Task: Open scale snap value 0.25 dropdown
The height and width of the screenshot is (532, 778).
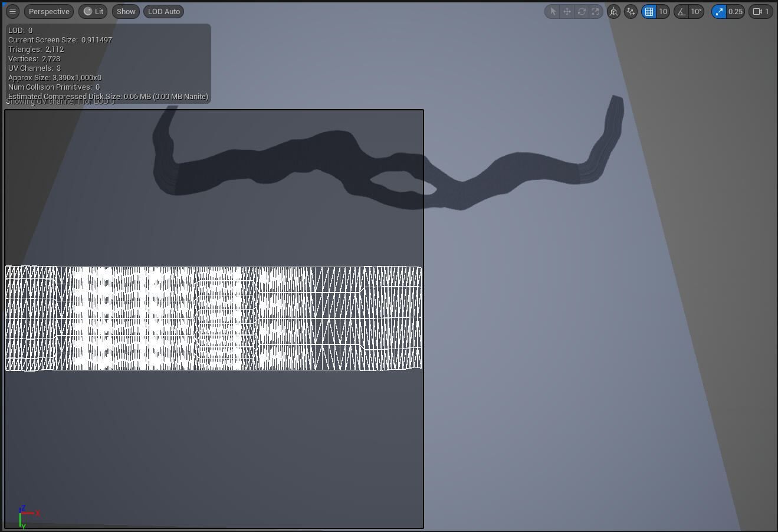Action: 736,12
